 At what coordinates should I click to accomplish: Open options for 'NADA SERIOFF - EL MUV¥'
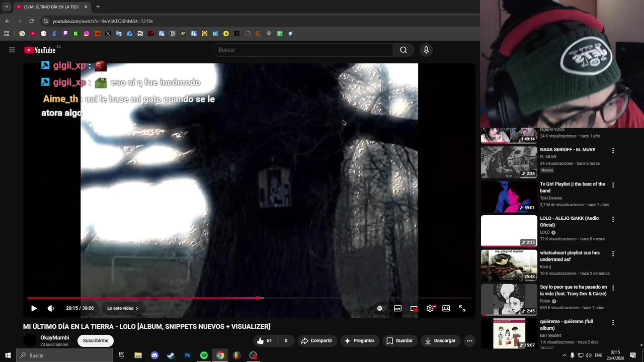[x=613, y=150]
